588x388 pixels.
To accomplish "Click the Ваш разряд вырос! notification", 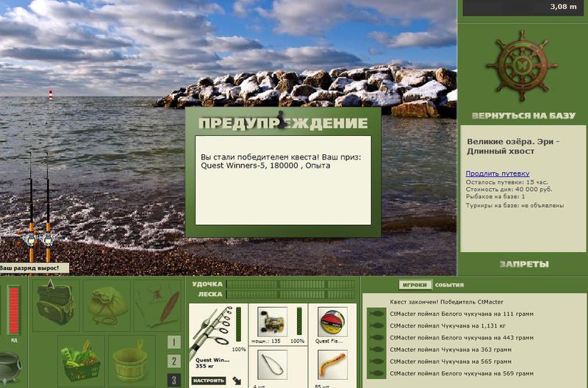I will tap(34, 268).
